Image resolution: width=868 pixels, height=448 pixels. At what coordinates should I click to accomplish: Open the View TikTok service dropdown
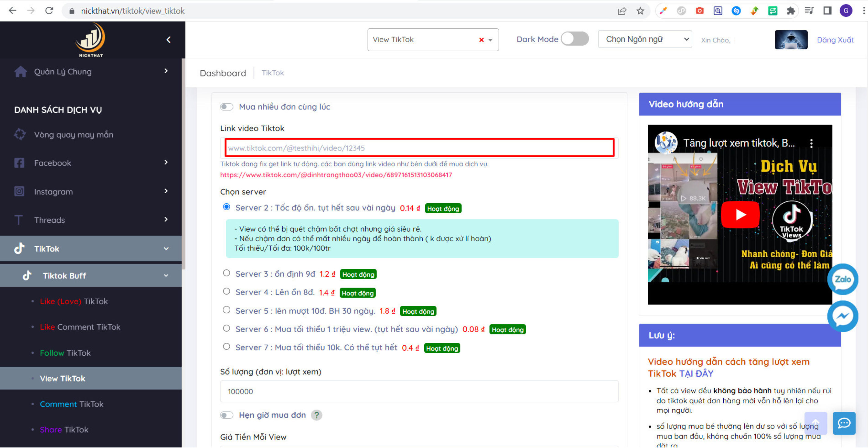coord(433,40)
